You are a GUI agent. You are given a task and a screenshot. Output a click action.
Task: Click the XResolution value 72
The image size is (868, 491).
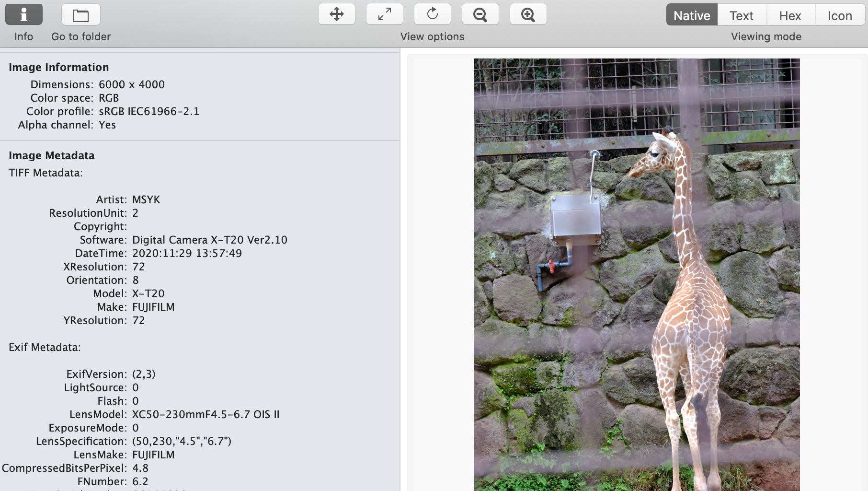pyautogui.click(x=138, y=267)
